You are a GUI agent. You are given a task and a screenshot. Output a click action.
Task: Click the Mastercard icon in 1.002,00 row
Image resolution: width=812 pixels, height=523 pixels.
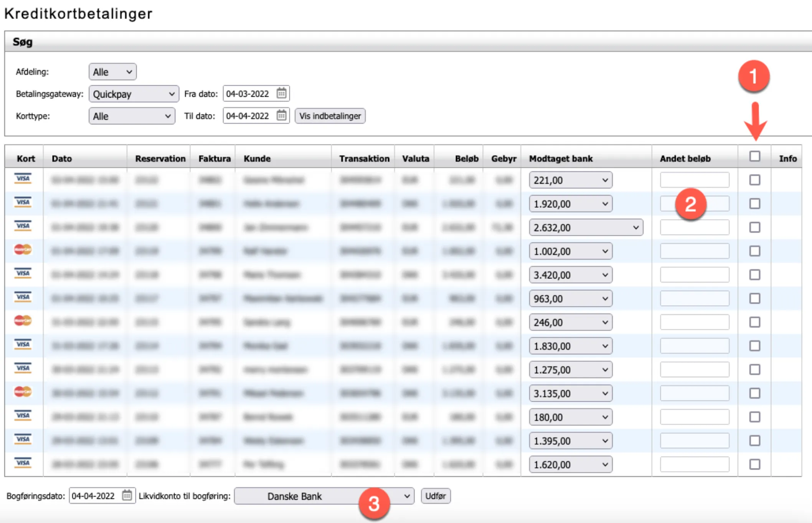[23, 250]
